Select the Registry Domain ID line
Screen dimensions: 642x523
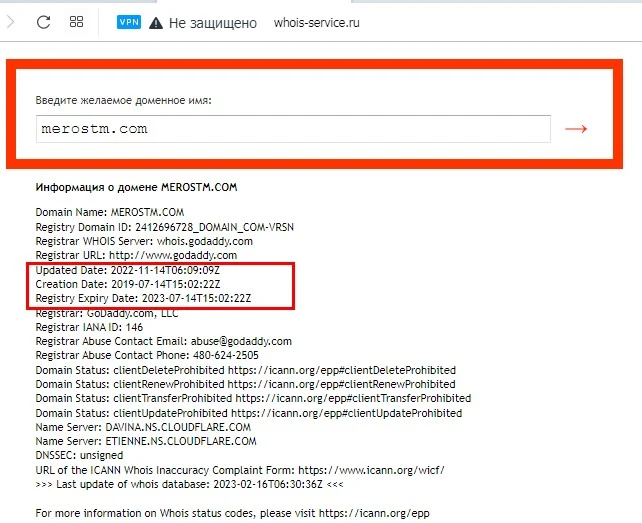[165, 227]
